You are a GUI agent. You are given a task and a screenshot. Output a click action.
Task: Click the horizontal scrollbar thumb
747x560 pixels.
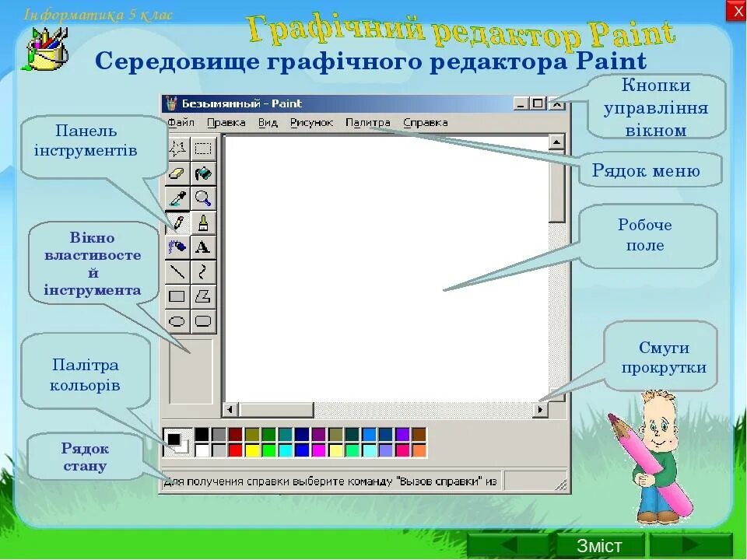tap(276, 410)
